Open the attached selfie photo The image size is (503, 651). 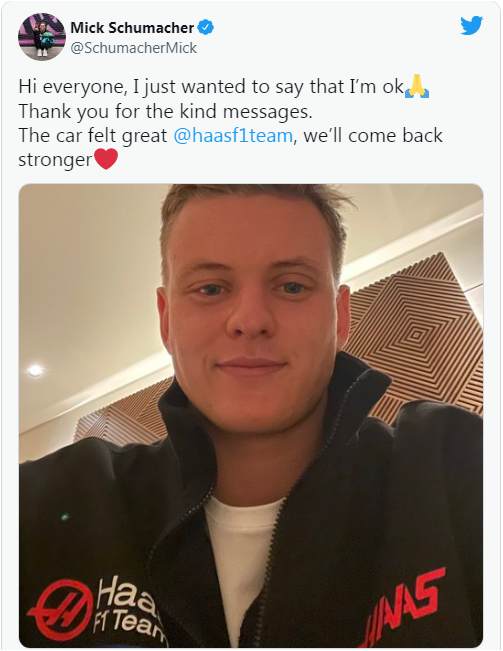[251, 416]
